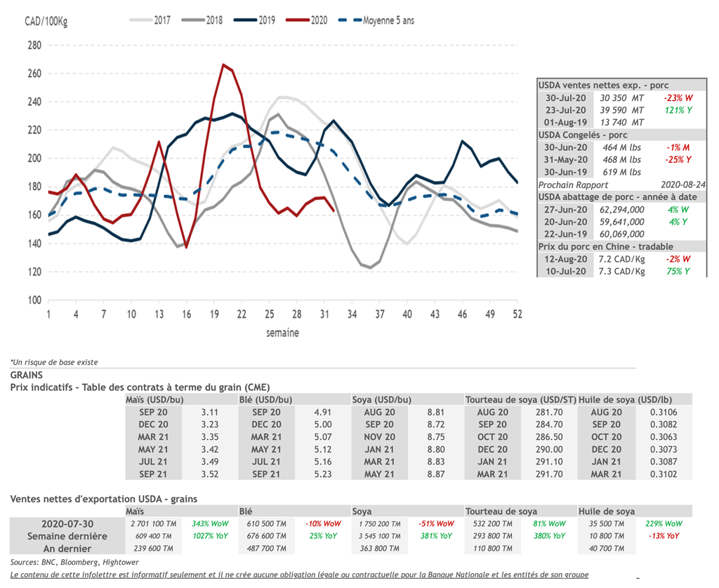Image resolution: width=719 pixels, height=588 pixels.
Task: Click Prix du porc en Chine header
Action: tap(605, 246)
